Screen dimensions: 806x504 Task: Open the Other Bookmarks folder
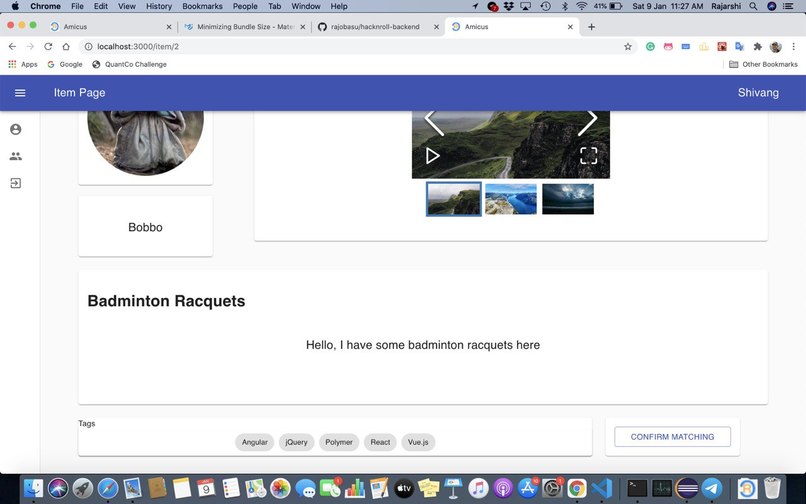(763, 64)
